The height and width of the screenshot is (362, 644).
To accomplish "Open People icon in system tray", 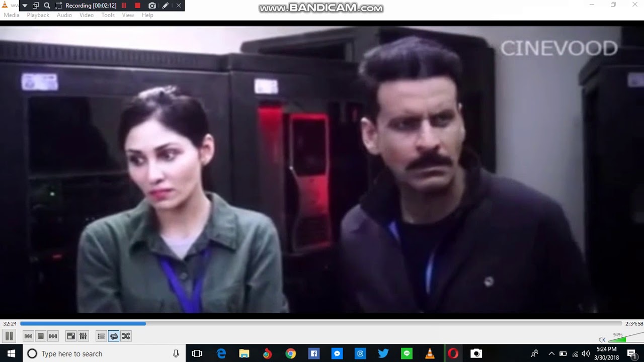I will tap(534, 353).
